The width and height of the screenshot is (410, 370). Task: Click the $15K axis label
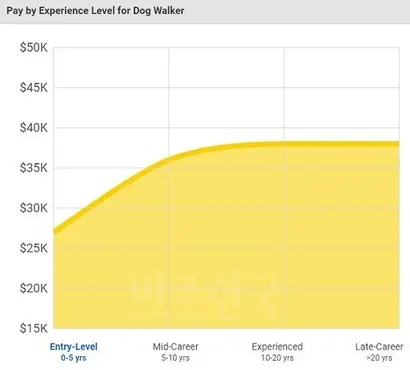(x=34, y=328)
